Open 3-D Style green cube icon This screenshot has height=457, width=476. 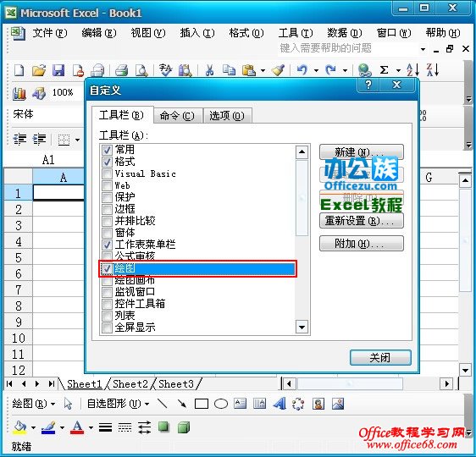tap(183, 427)
